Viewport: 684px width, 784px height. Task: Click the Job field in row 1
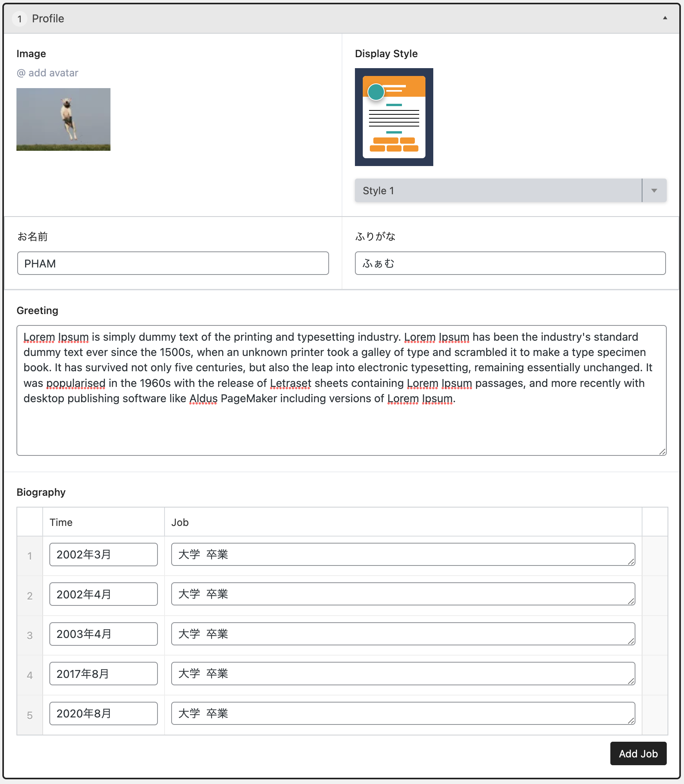tap(403, 555)
